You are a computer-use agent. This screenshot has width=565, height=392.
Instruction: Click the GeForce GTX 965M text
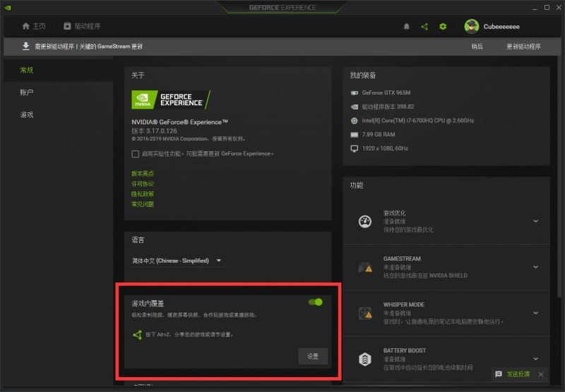click(x=386, y=93)
